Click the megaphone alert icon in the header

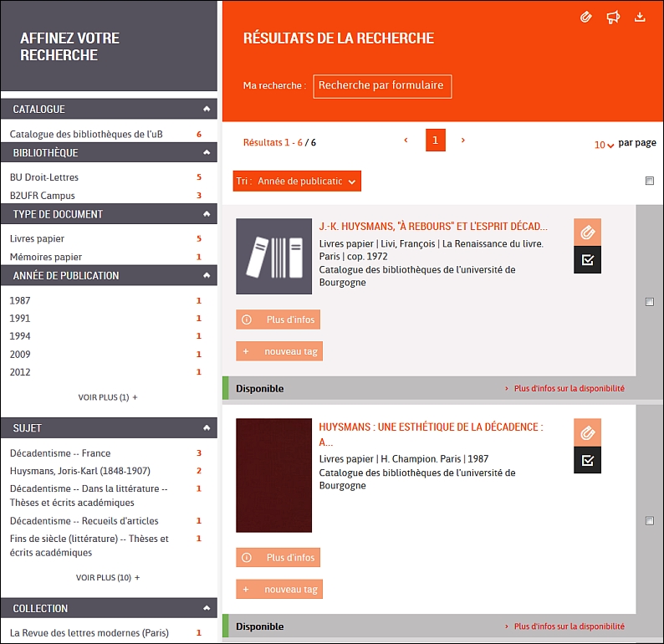click(x=613, y=18)
